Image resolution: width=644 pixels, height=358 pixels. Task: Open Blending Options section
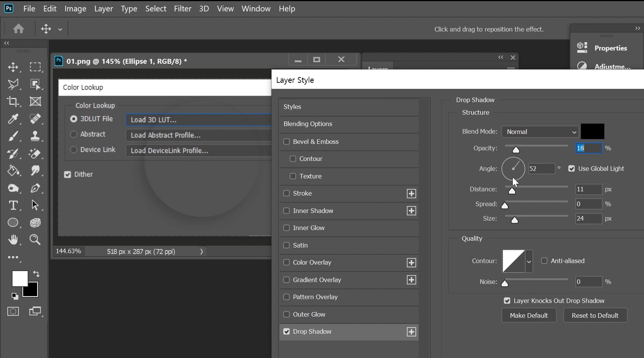tap(349, 124)
